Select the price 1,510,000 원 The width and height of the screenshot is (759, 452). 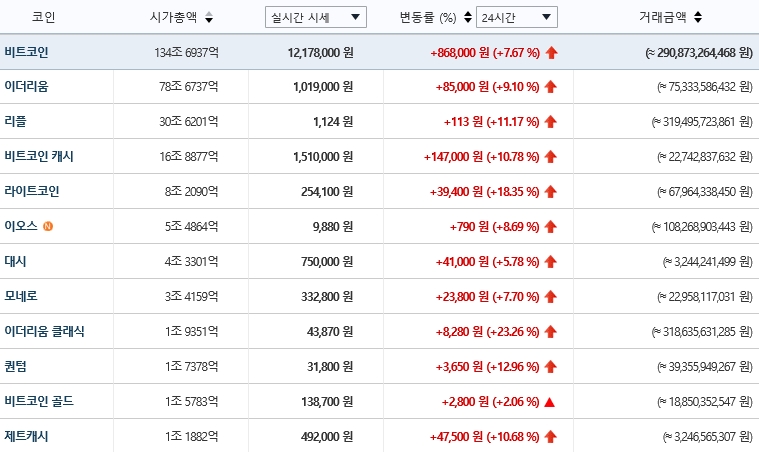(323, 157)
